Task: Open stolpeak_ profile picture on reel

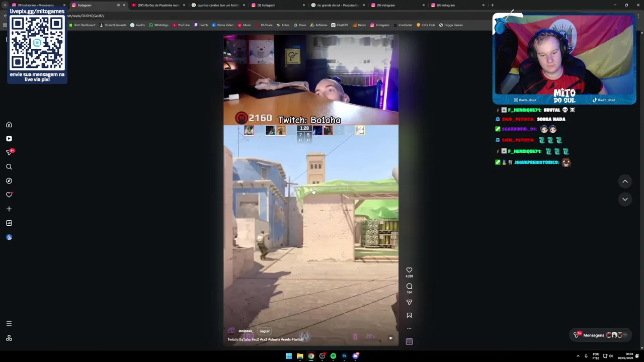Action: click(231, 331)
